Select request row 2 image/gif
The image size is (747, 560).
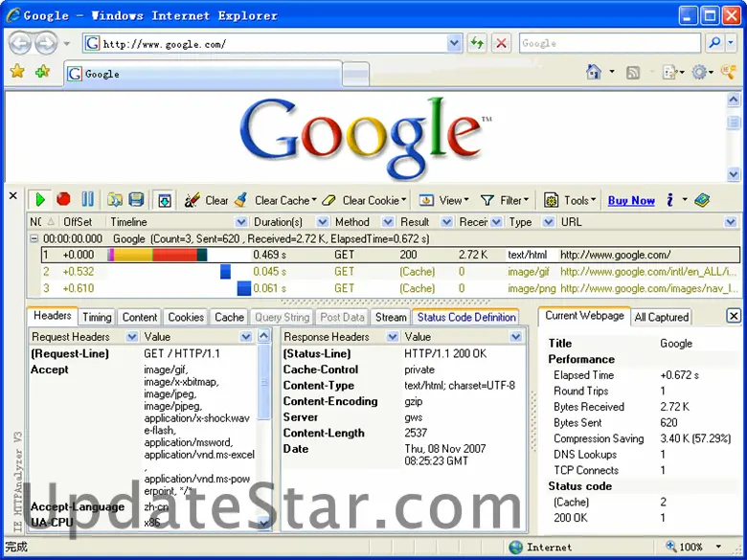tap(391, 272)
